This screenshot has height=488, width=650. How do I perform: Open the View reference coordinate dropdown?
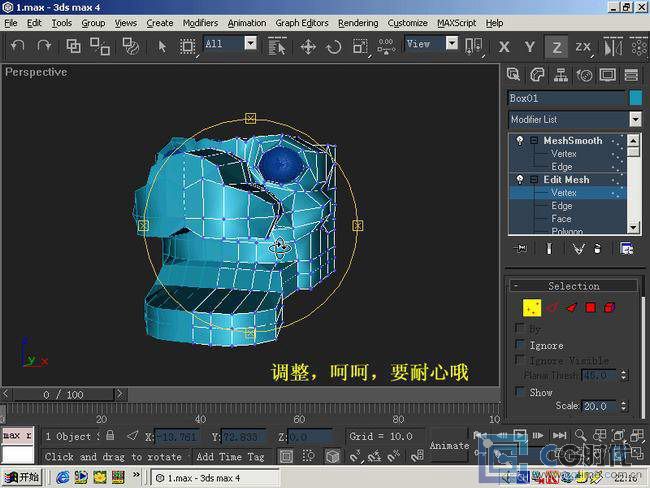452,43
